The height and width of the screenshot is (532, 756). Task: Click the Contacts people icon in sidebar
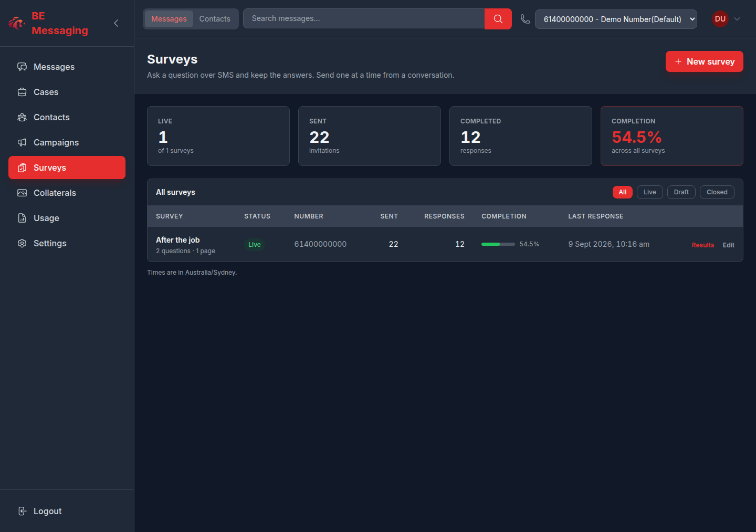[x=22, y=117]
